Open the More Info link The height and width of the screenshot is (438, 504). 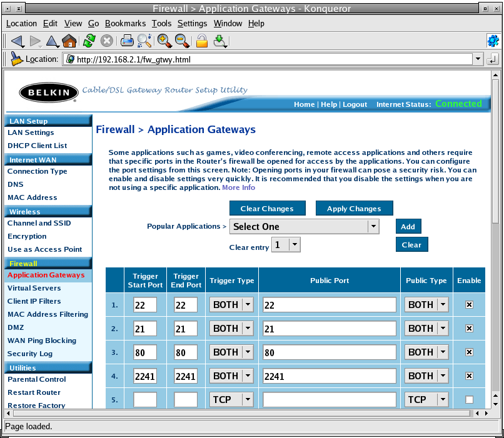238,187
